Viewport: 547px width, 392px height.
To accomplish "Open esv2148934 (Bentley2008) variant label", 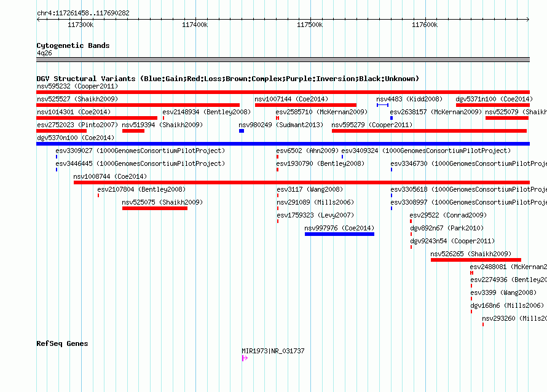I will point(207,112).
